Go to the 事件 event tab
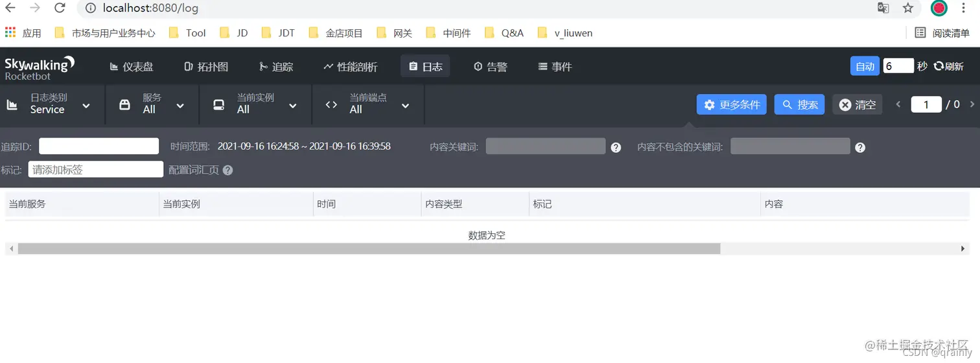Screen dimensions: 980x363 pyautogui.click(x=555, y=67)
